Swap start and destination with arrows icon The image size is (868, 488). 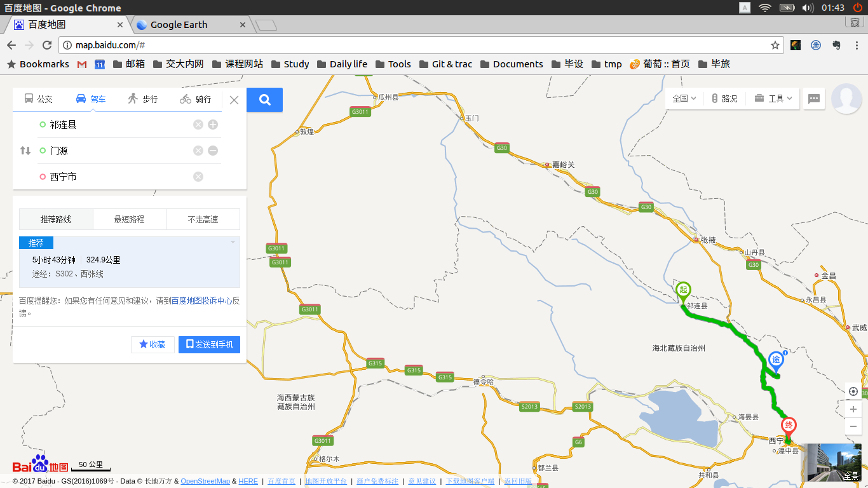pos(25,151)
